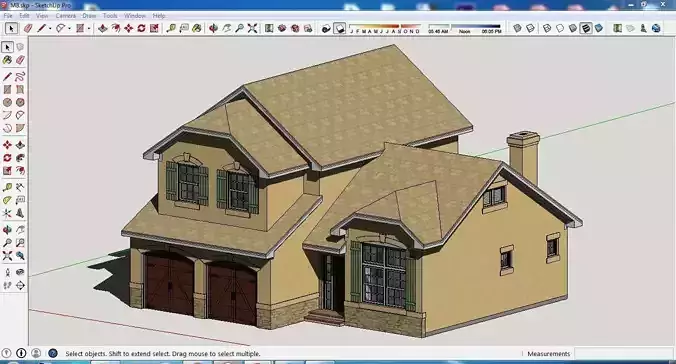Choose the Eraser tool in top toolbar
This screenshot has height=364, width=676.
28,28
